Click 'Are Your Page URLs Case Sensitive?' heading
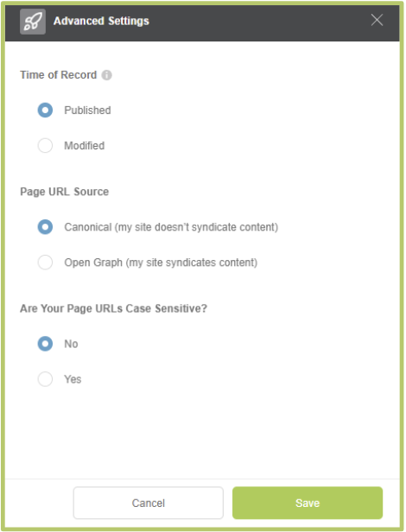Image resolution: width=406 pixels, height=532 pixels. click(113, 308)
